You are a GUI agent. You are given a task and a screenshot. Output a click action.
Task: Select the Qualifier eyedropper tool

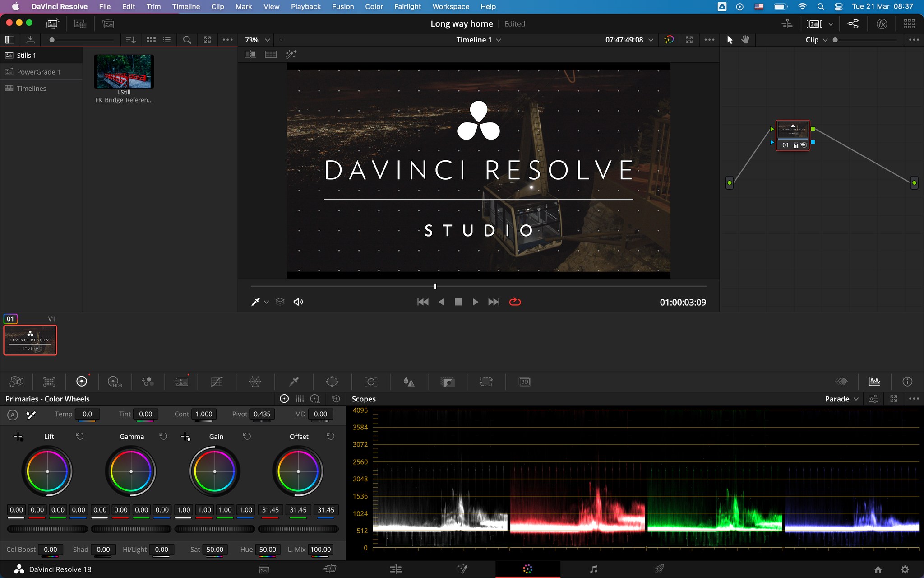pos(294,382)
